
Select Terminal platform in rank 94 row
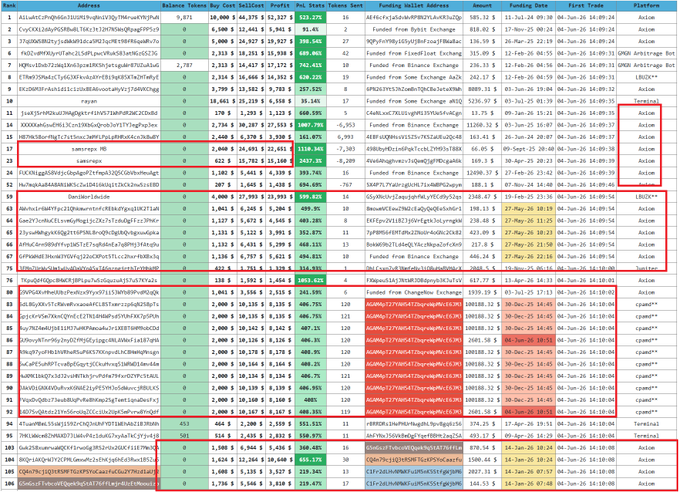click(647, 424)
